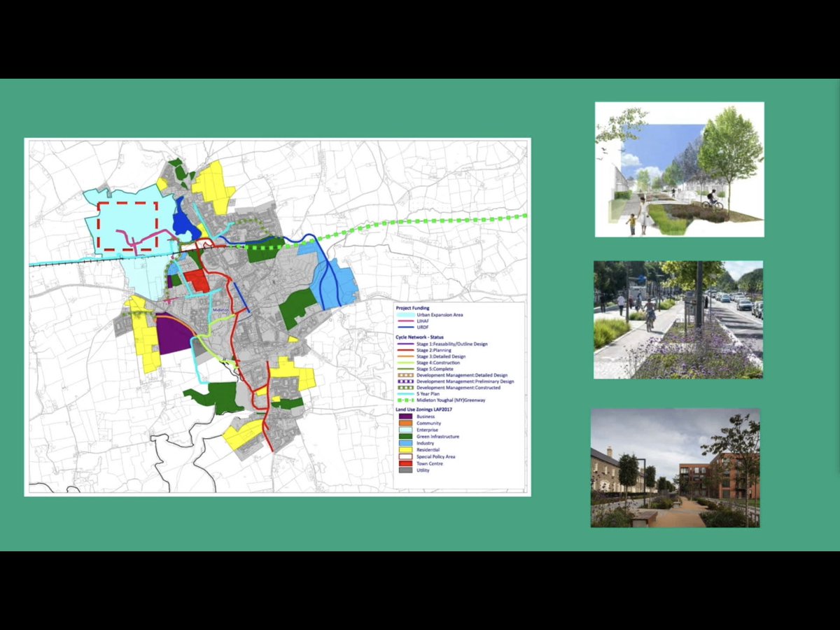Click the 'Town Centre' legend label
The width and height of the screenshot is (840, 630).
pos(430,463)
